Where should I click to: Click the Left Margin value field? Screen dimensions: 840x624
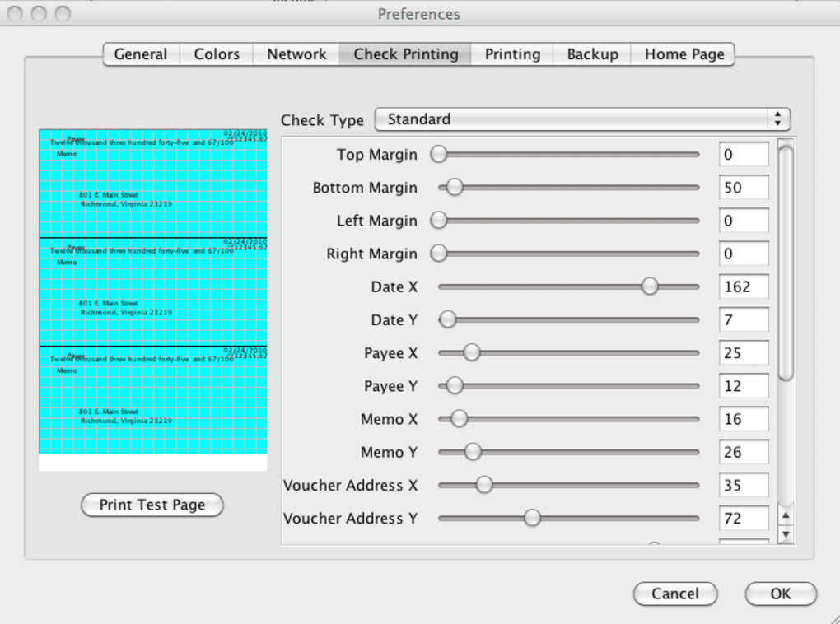(744, 220)
